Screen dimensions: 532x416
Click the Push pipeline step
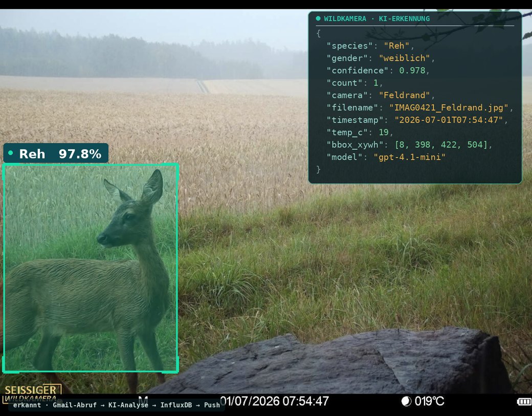212,405
